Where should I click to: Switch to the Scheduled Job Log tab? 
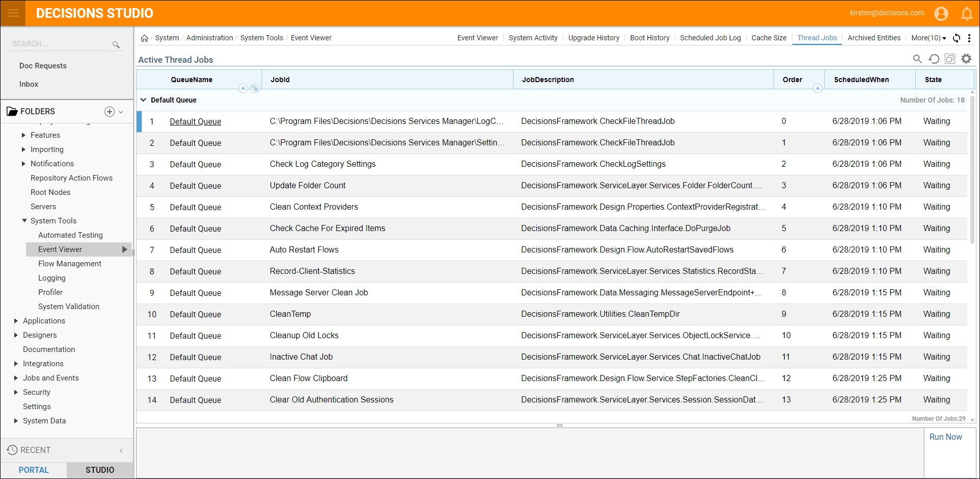710,38
